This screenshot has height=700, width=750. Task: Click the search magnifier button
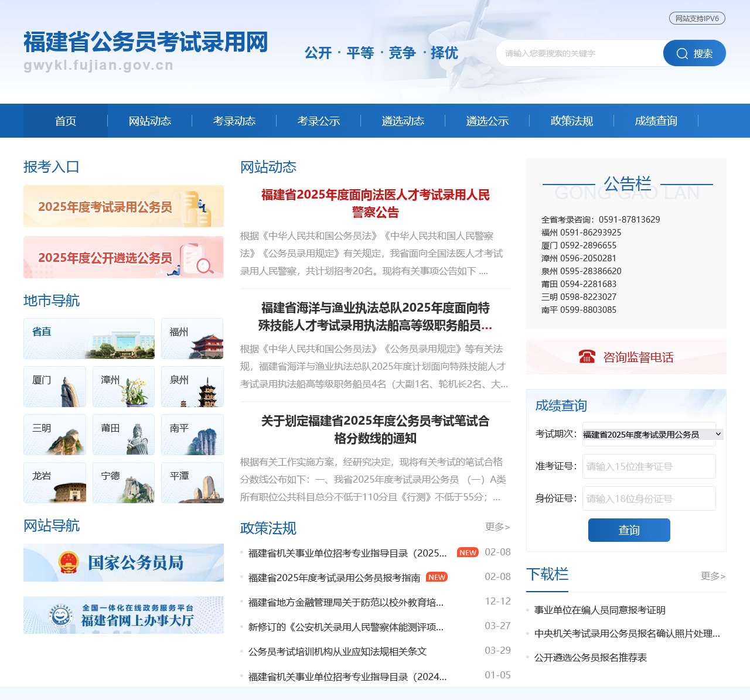click(694, 53)
